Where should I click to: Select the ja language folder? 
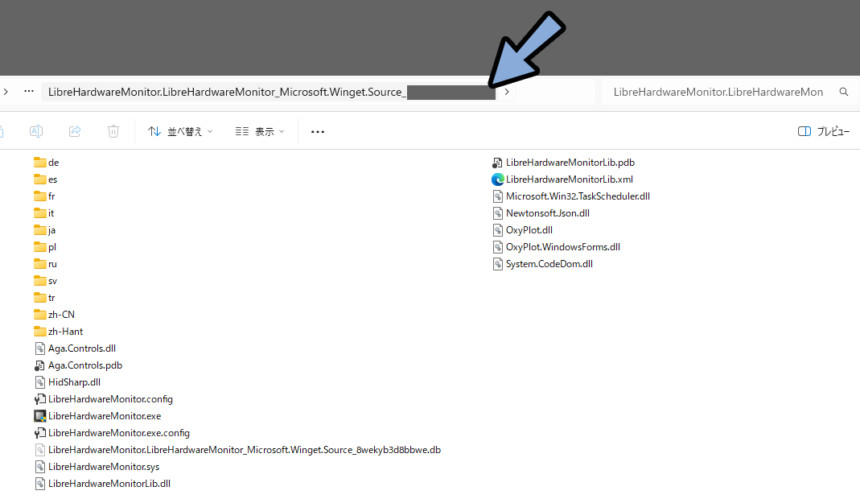point(45,230)
